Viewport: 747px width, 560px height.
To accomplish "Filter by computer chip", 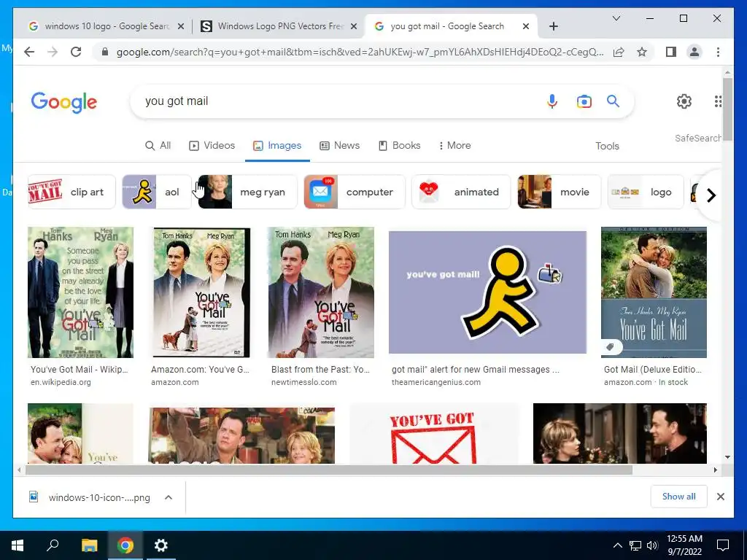I will [x=355, y=192].
